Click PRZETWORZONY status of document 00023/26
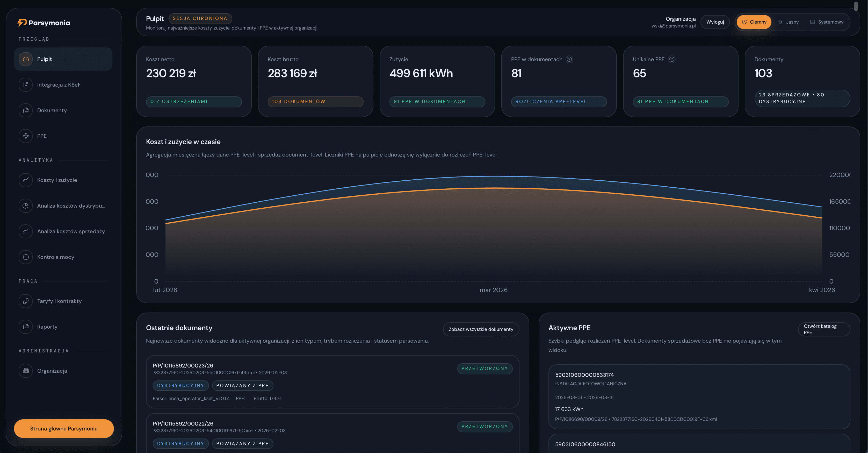 click(x=484, y=369)
